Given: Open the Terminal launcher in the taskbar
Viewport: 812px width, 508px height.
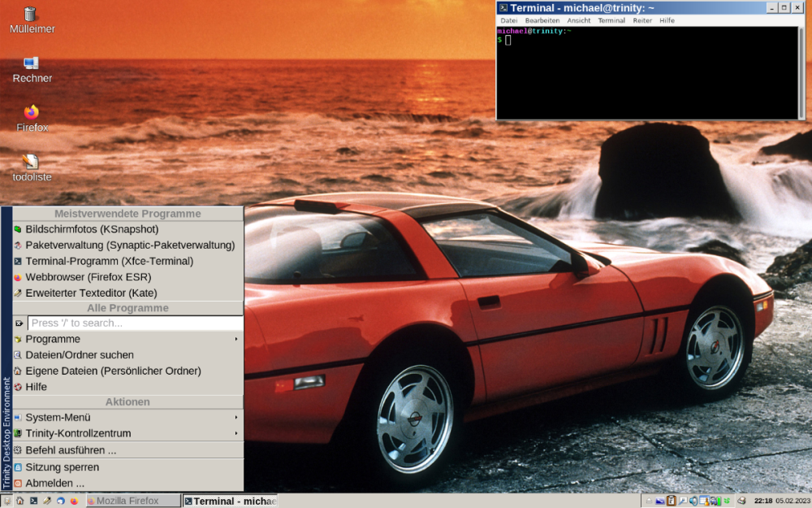Looking at the screenshot, I should (x=34, y=501).
